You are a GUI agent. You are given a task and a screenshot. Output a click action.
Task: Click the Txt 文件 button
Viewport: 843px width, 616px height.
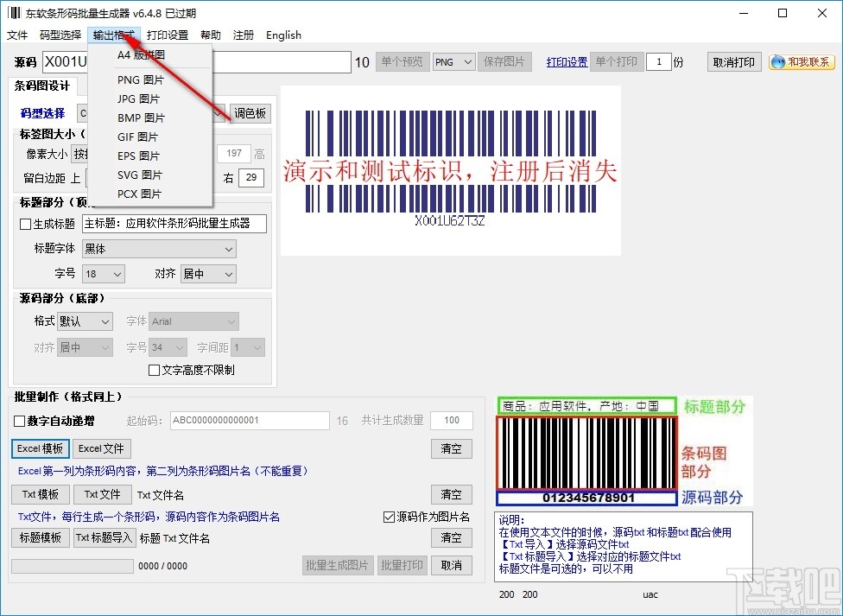[x=102, y=494]
